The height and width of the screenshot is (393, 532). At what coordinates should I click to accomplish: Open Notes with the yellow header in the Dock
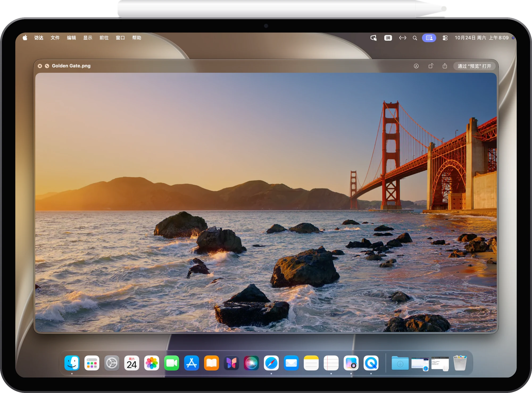click(x=311, y=363)
